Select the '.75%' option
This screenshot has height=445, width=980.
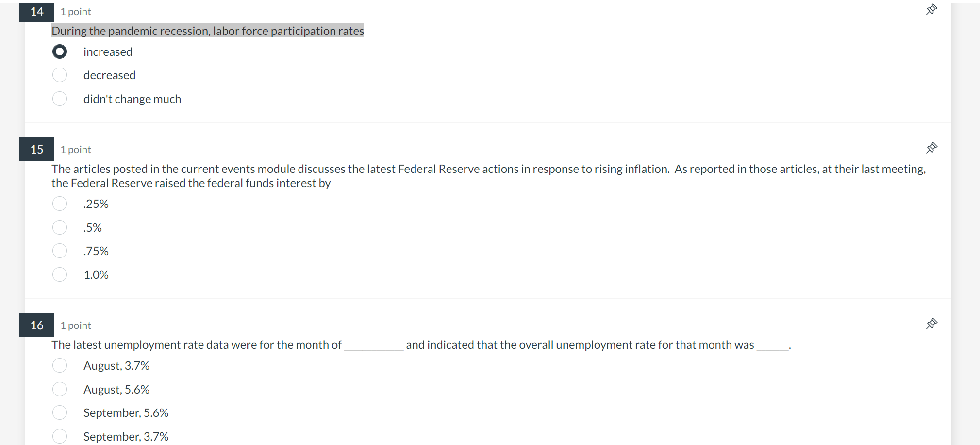(59, 251)
